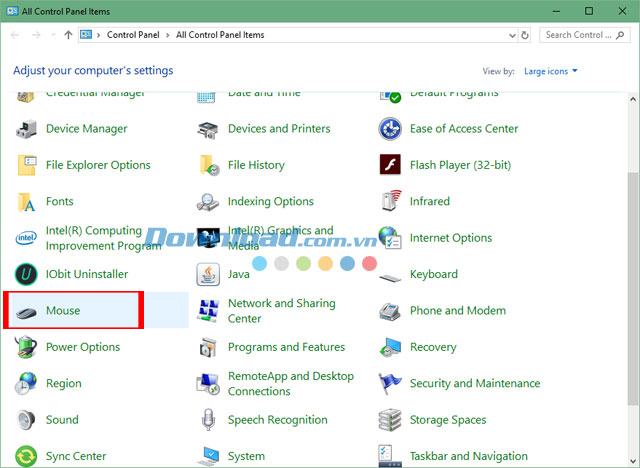Viewport: 640px width, 468px height.
Task: Open the Sync Center link
Action: [76, 456]
